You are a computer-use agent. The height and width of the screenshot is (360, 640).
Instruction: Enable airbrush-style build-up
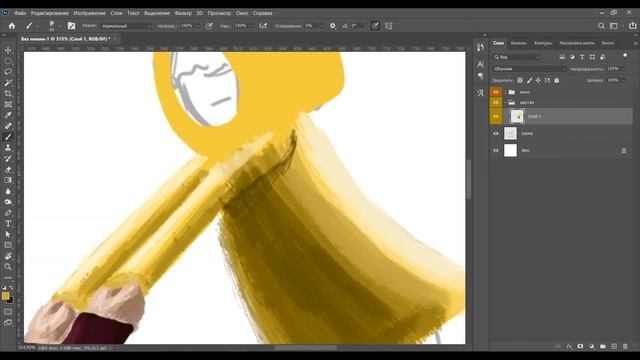[263, 26]
